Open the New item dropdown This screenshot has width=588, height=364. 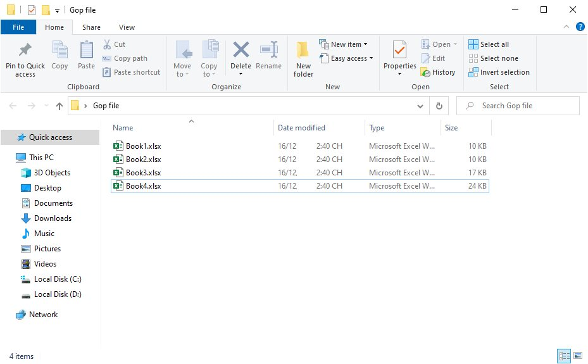point(343,44)
